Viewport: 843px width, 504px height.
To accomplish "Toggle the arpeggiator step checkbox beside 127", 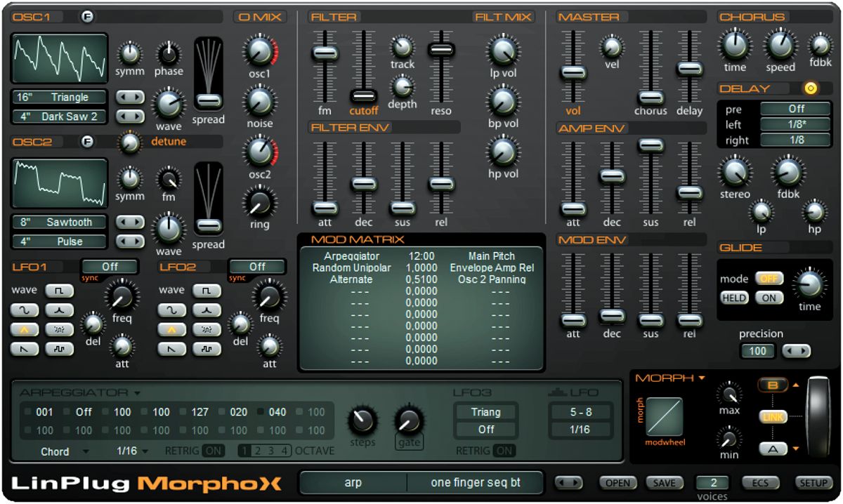I will (184, 412).
